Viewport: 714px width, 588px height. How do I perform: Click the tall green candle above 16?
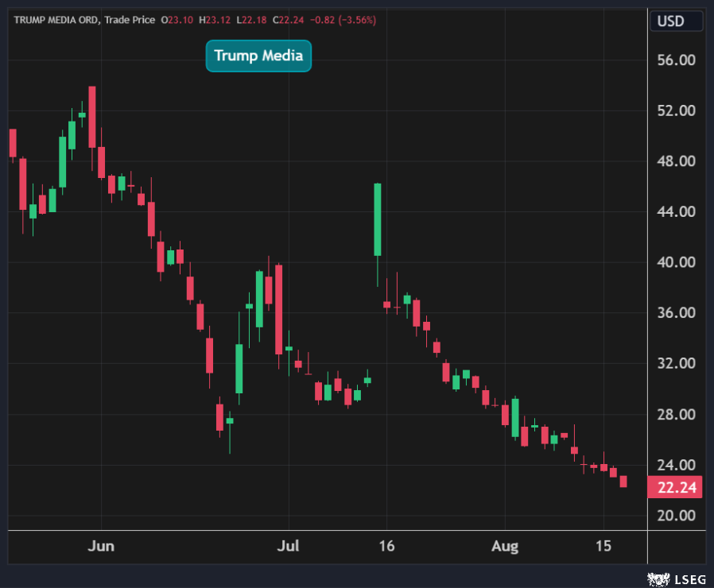(378, 219)
